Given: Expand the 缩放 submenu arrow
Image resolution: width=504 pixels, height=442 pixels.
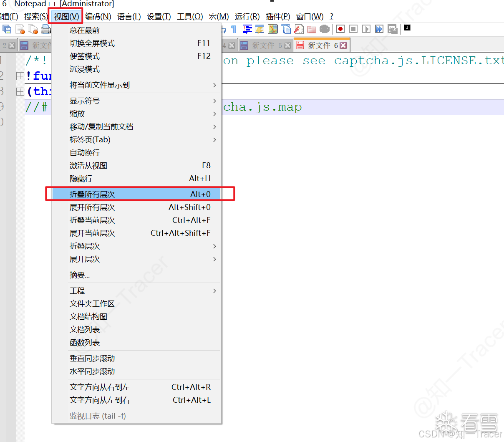Looking at the screenshot, I should [x=214, y=114].
